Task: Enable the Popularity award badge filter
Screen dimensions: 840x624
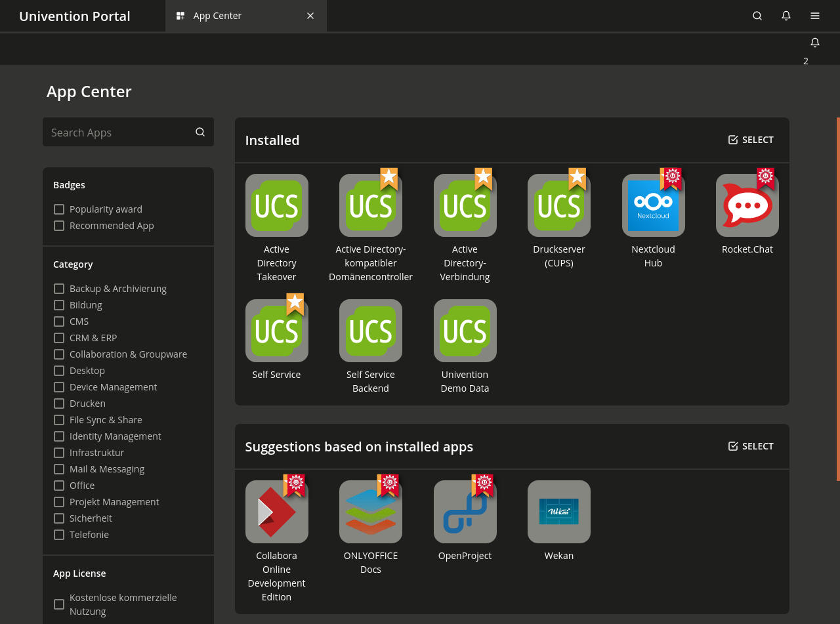Action: click(x=59, y=209)
